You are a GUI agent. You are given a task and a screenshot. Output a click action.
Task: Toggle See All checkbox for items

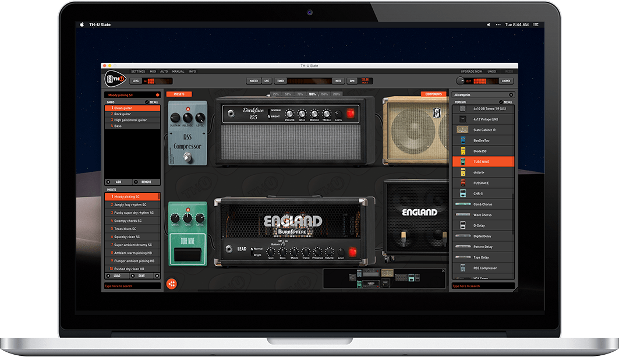pyautogui.click(x=501, y=102)
